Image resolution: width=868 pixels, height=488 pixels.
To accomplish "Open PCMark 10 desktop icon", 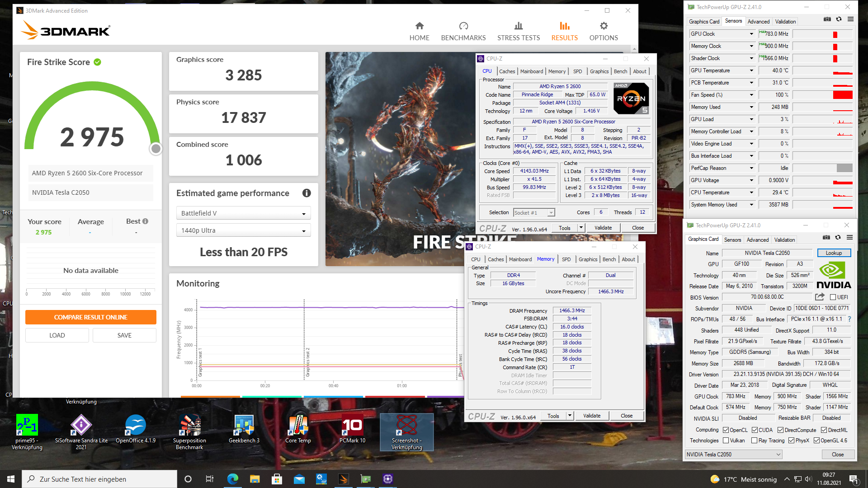I will pos(352,429).
